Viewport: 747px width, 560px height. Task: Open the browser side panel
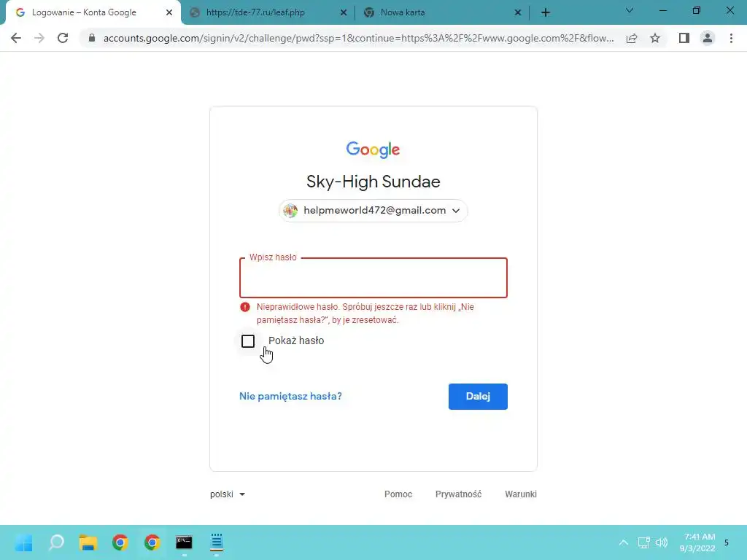click(684, 38)
